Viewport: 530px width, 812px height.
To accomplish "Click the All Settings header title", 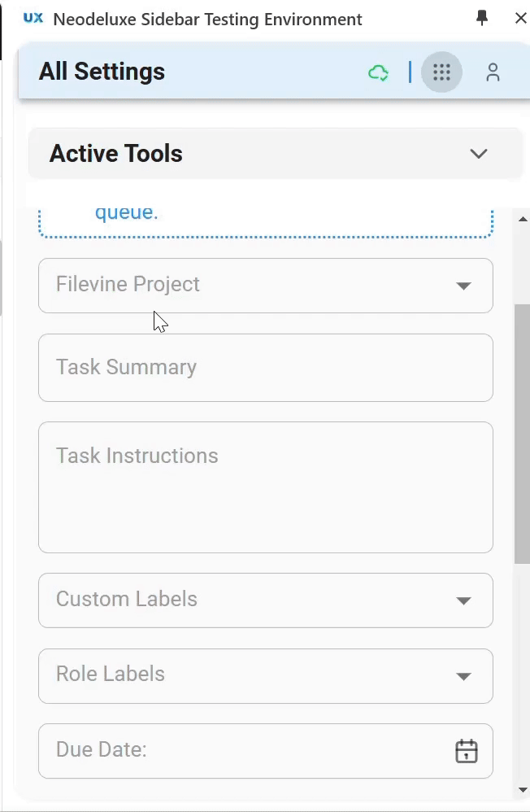I will (x=102, y=72).
